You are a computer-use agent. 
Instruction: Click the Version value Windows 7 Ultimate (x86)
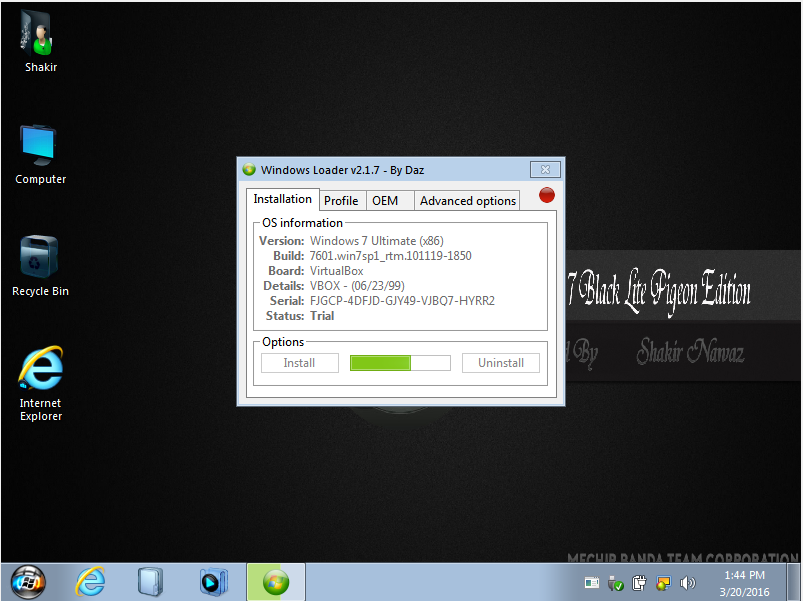[x=377, y=241]
